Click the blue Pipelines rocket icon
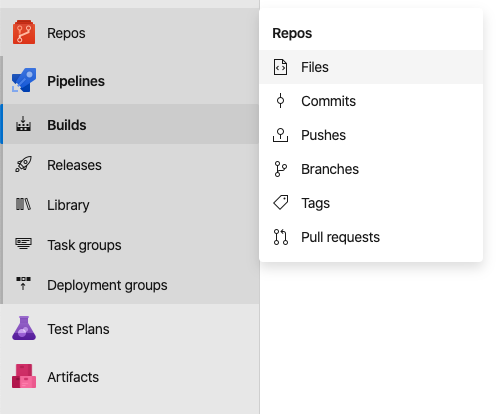This screenshot has width=504, height=414. click(x=24, y=80)
